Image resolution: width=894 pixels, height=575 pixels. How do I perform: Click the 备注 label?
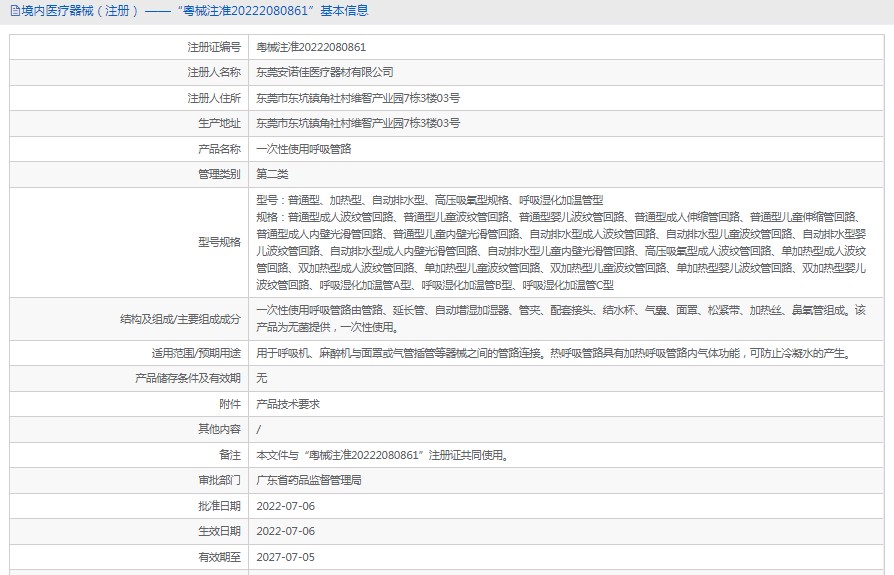click(230, 455)
